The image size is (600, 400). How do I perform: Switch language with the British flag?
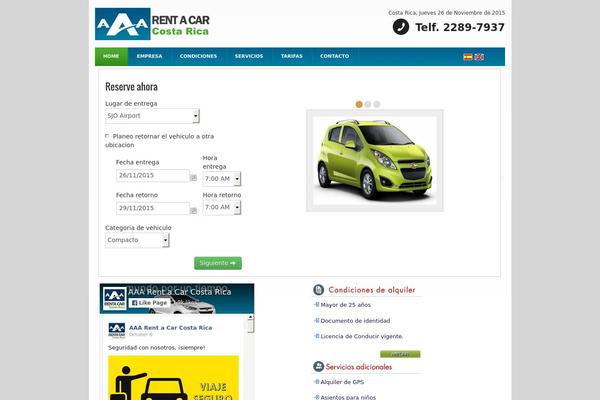pos(479,57)
